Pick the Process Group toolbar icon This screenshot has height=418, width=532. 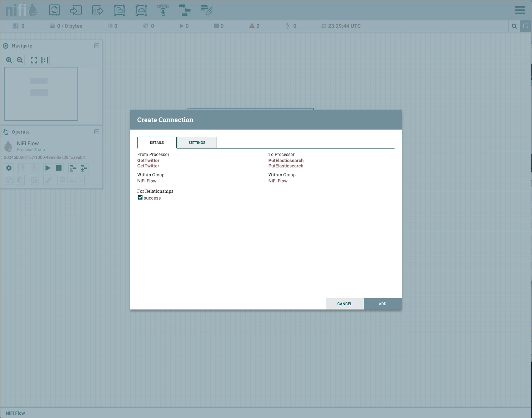(x=119, y=10)
